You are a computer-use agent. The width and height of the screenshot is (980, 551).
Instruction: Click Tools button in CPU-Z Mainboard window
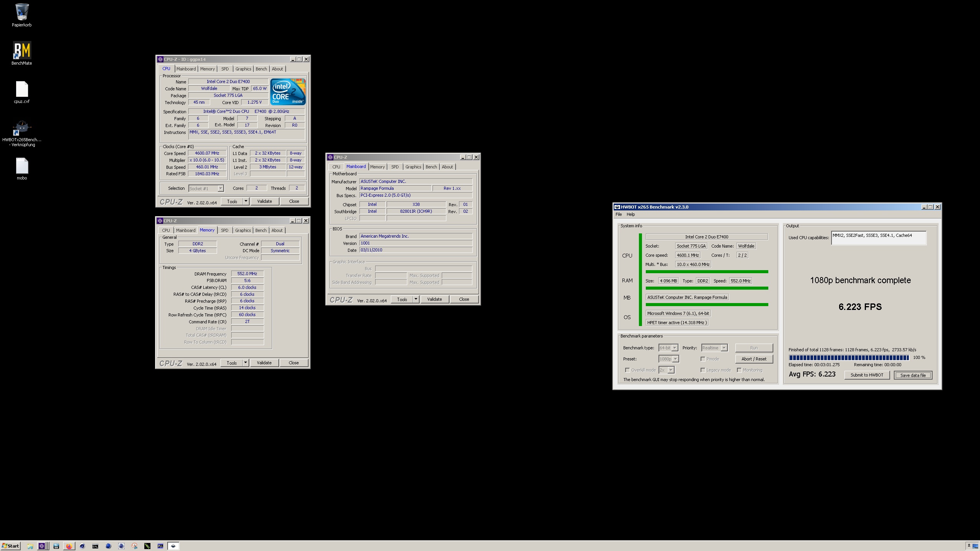(x=402, y=299)
